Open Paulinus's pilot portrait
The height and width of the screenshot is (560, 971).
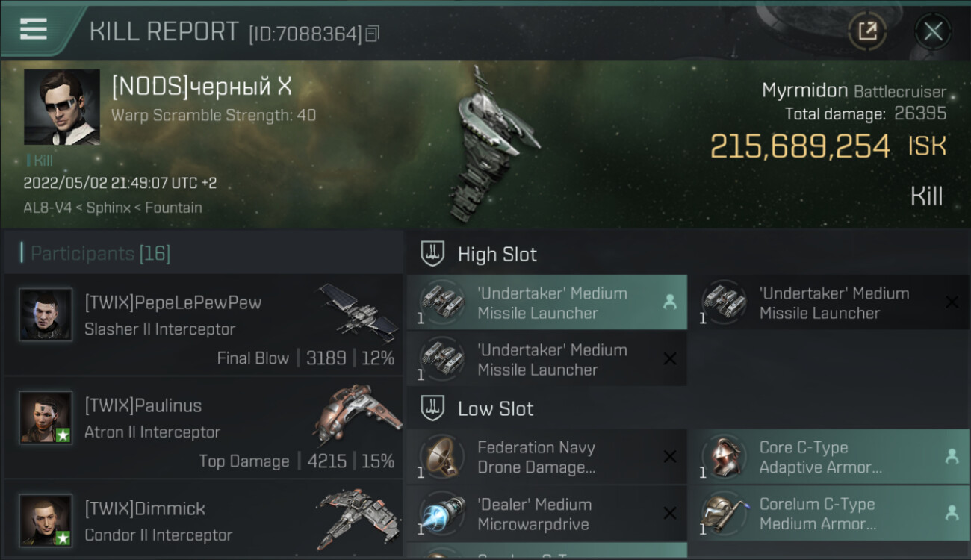coord(46,417)
